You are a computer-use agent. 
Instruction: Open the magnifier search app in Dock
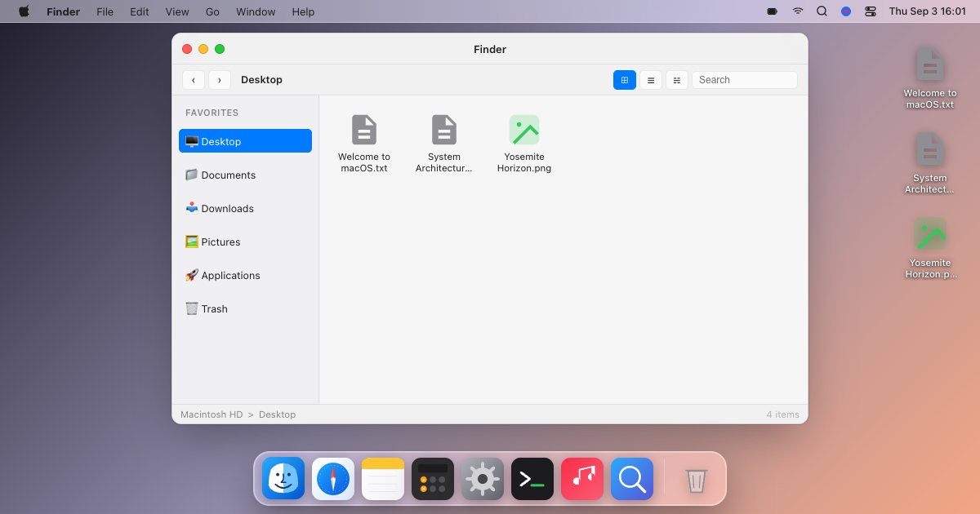[632, 479]
